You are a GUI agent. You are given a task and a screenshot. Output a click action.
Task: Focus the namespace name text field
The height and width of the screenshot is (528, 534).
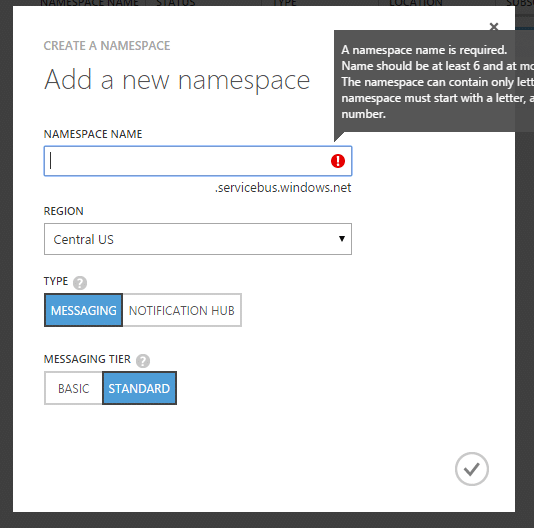(x=198, y=161)
